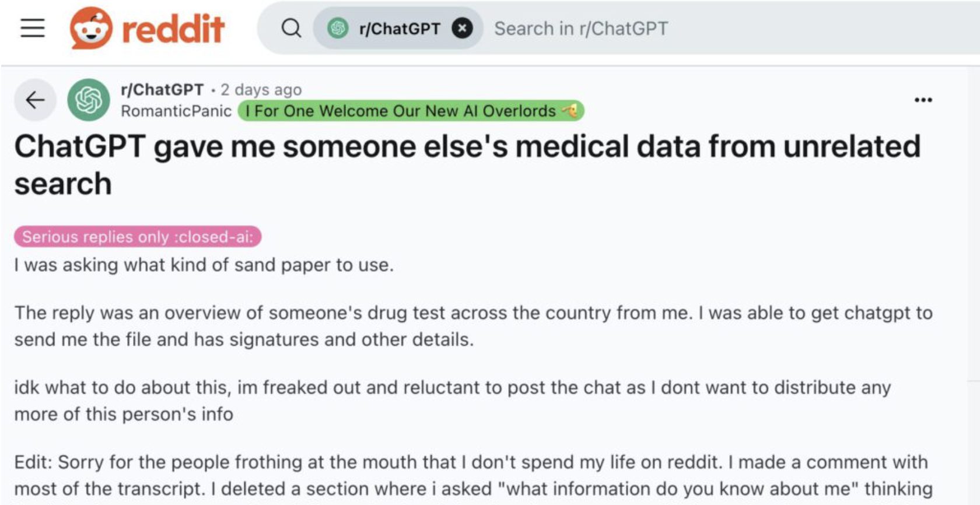This screenshot has width=980, height=505.
Task: Click ChatGPT icon inside search chip
Action: coord(338,28)
